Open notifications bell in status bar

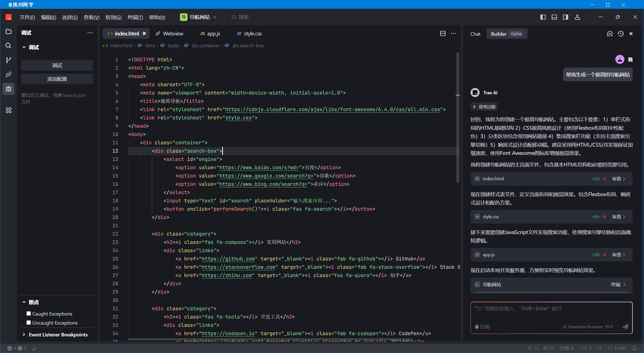pos(634,348)
